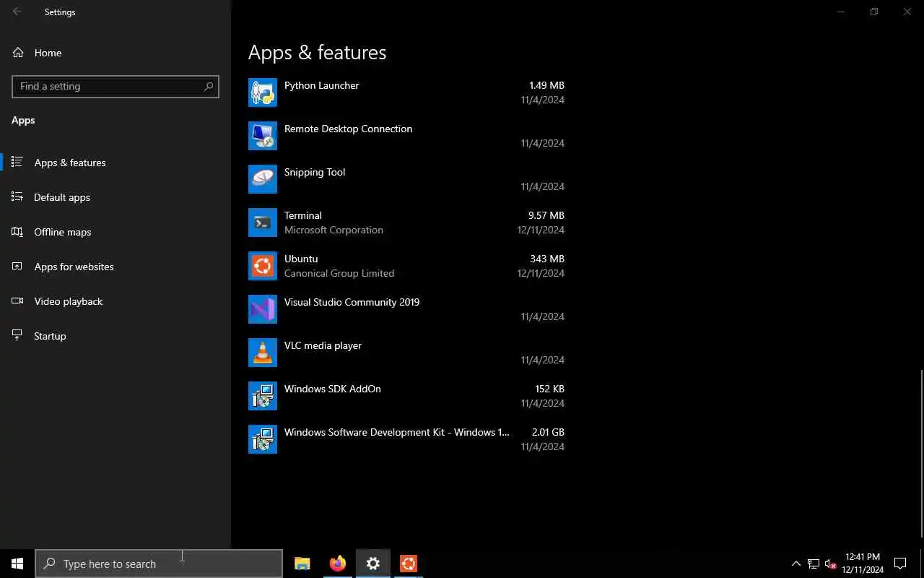Click the Visual Studio Community 2019 icon
Screen dimensions: 924x578
pyautogui.click(x=263, y=309)
